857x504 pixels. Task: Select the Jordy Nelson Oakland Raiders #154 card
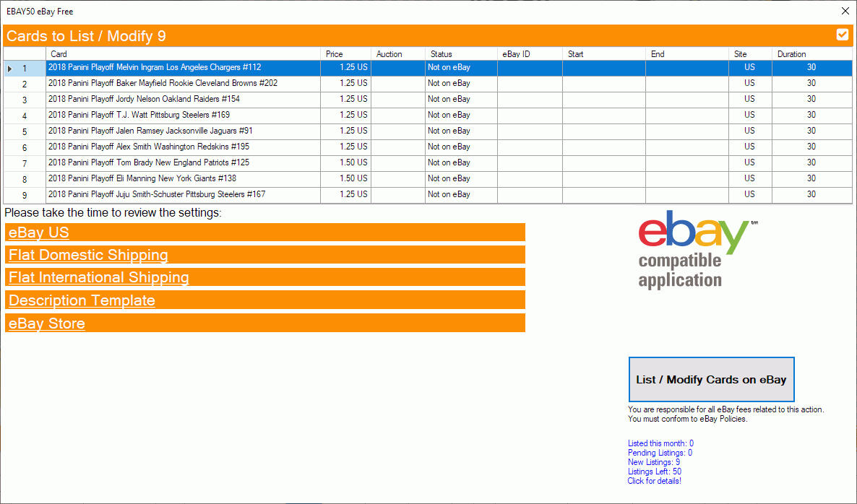pos(183,100)
